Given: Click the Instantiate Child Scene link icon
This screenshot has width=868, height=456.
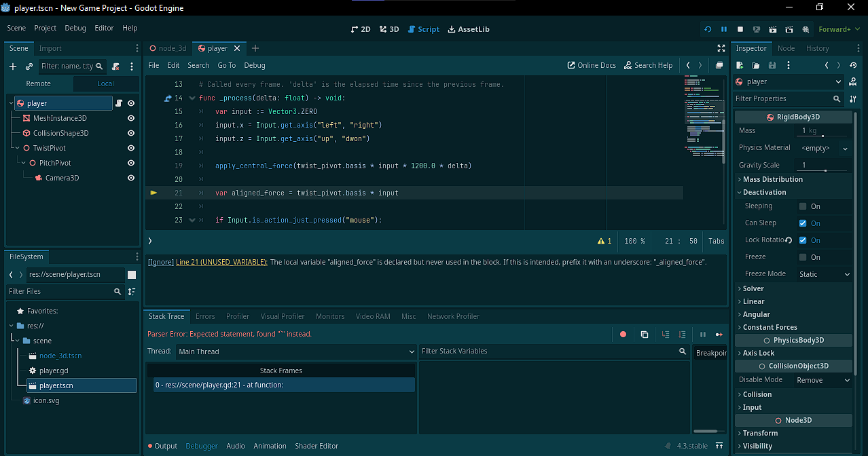Looking at the screenshot, I should pyautogui.click(x=29, y=66).
